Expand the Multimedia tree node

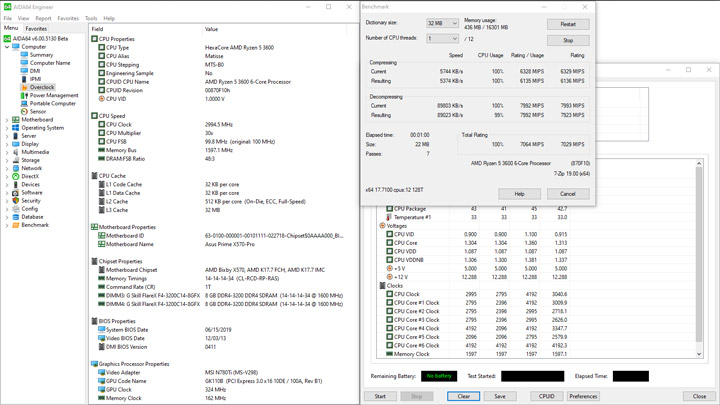coord(7,152)
